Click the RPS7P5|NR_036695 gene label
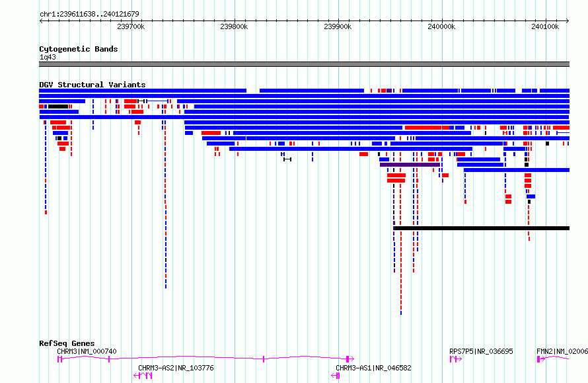Image resolution: width=588 pixels, height=383 pixels. (x=481, y=351)
